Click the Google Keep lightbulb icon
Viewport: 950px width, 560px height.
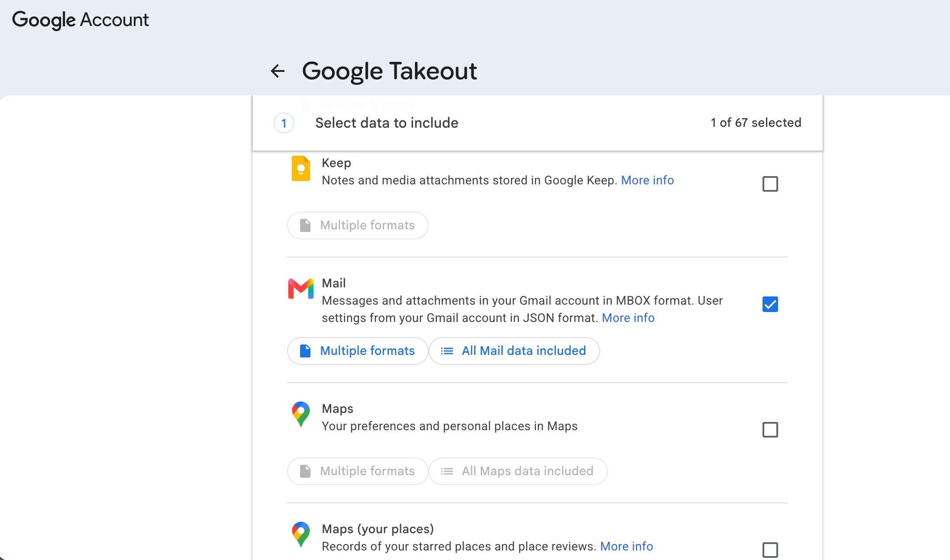[x=301, y=168]
